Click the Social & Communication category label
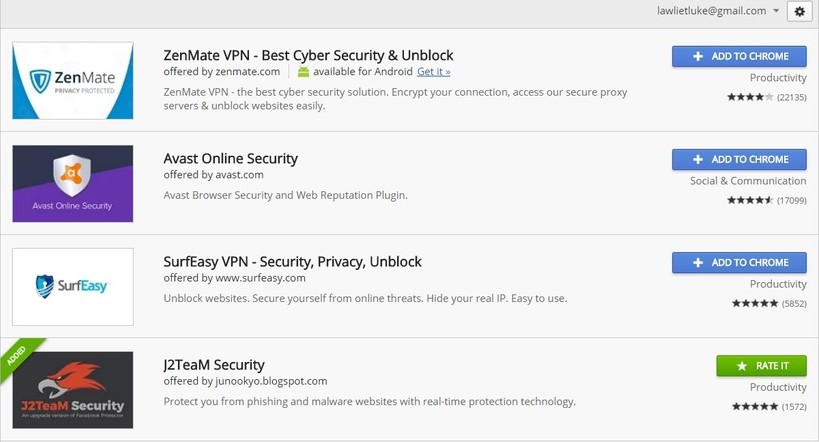Screen dimensions: 819x442 [748, 181]
